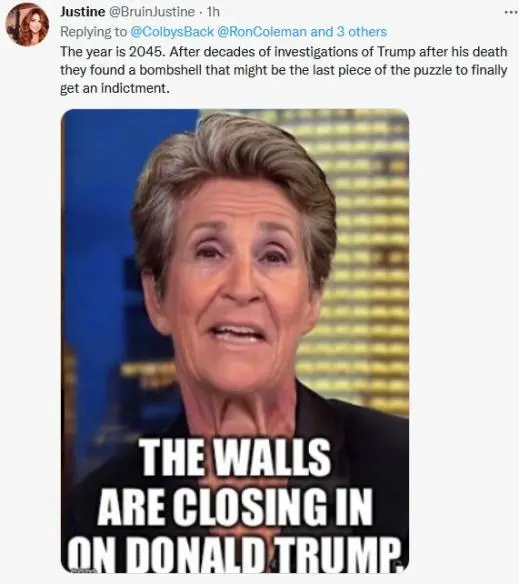Open Justine's profile avatar picture
This screenshot has width=519, height=584.
pos(27,25)
